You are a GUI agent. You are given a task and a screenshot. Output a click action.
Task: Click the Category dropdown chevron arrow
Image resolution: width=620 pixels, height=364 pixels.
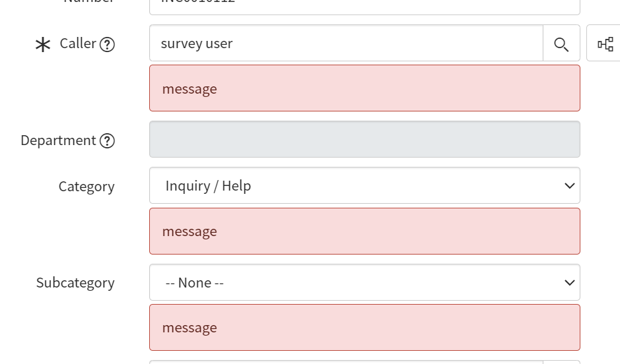pos(570,186)
